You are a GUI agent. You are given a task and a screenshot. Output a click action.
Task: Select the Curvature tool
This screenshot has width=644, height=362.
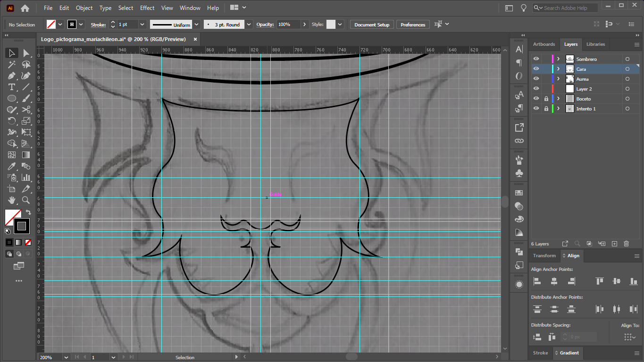point(26,76)
